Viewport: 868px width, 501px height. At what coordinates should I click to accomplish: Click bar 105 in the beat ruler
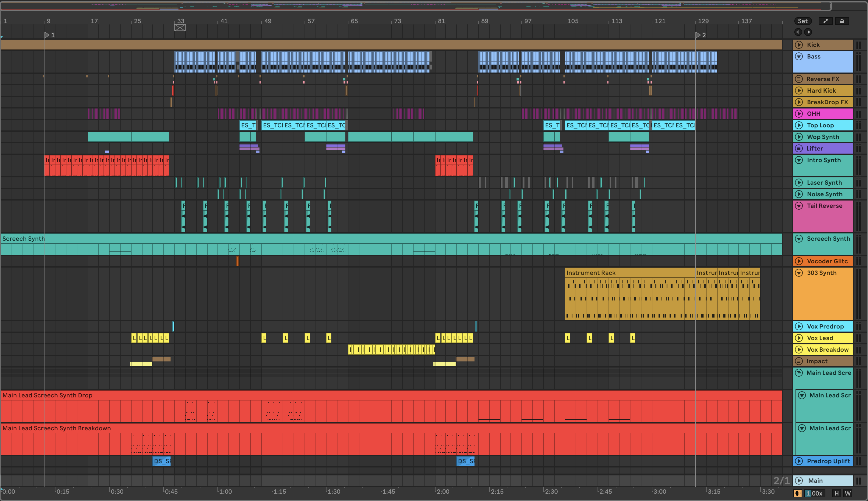coord(573,21)
